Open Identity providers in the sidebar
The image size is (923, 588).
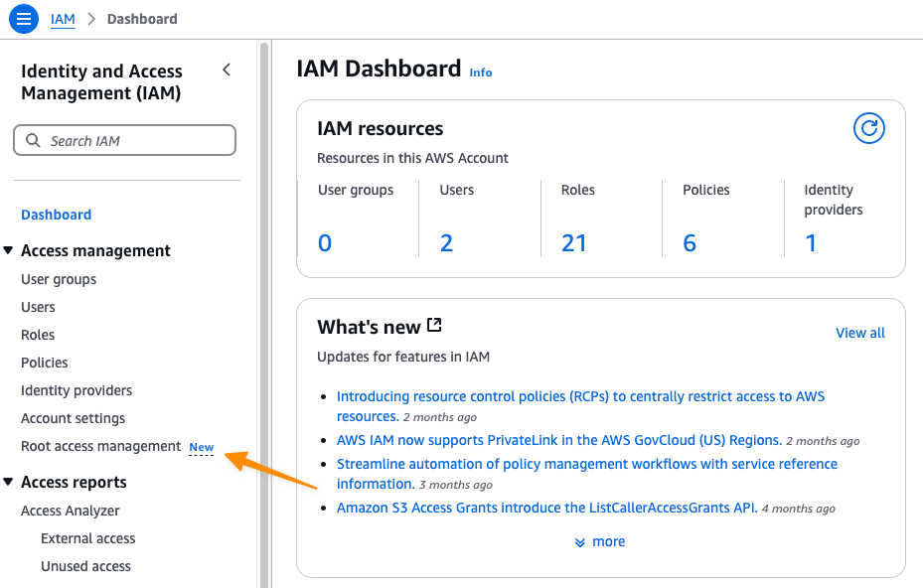pyautogui.click(x=77, y=390)
